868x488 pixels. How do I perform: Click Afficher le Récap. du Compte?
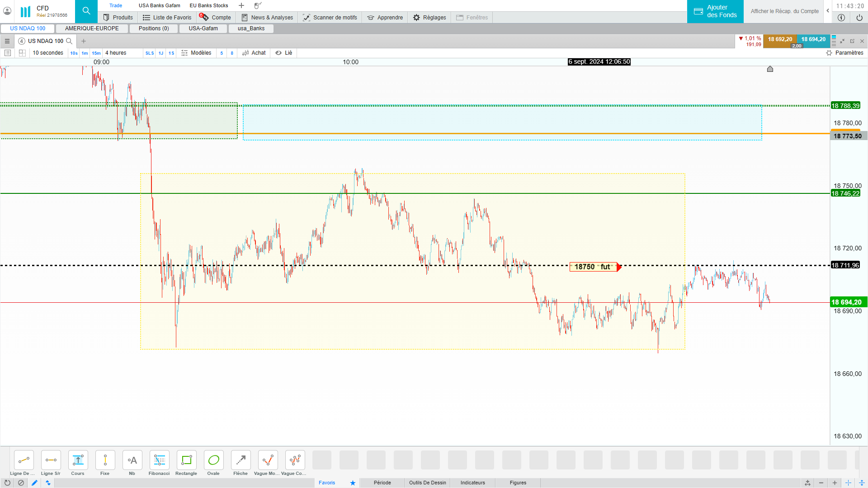784,11
